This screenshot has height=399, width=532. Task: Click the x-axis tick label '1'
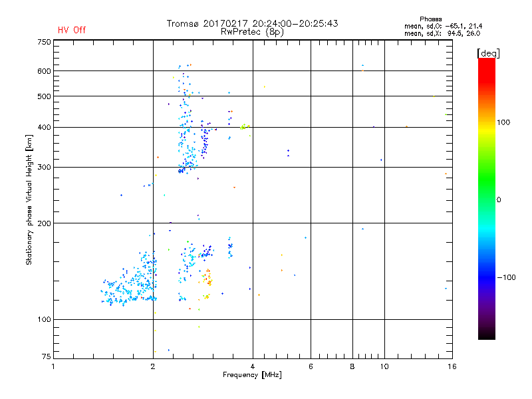53,366
